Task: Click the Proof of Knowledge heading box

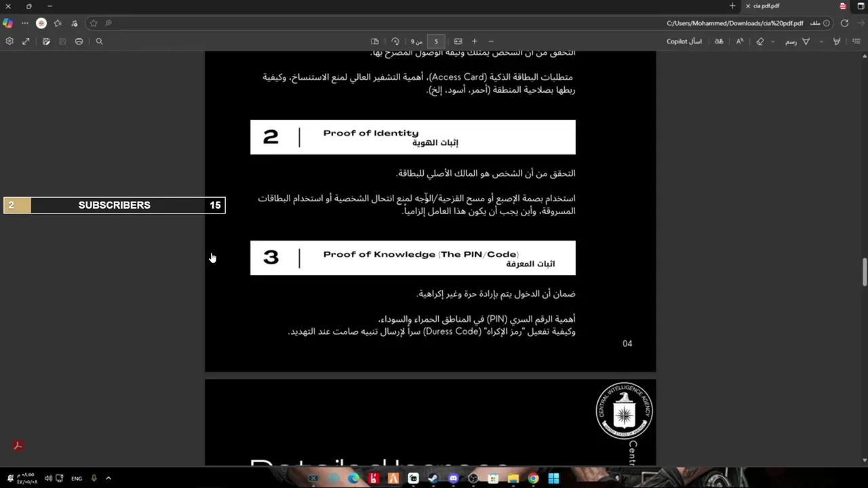Action: pos(413,258)
